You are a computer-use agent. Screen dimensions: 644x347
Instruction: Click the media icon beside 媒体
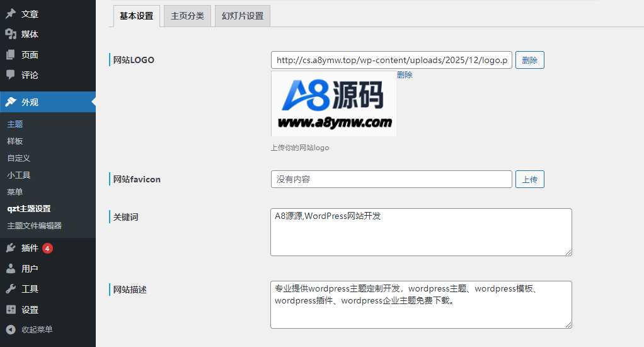tap(11, 34)
